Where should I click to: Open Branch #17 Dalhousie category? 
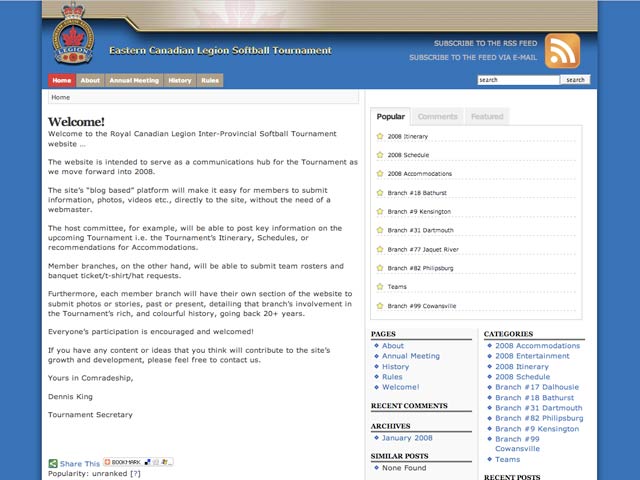click(x=537, y=387)
